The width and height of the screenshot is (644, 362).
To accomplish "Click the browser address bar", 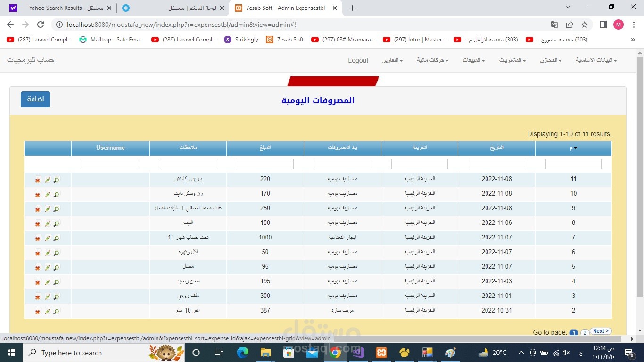I will point(302,25).
